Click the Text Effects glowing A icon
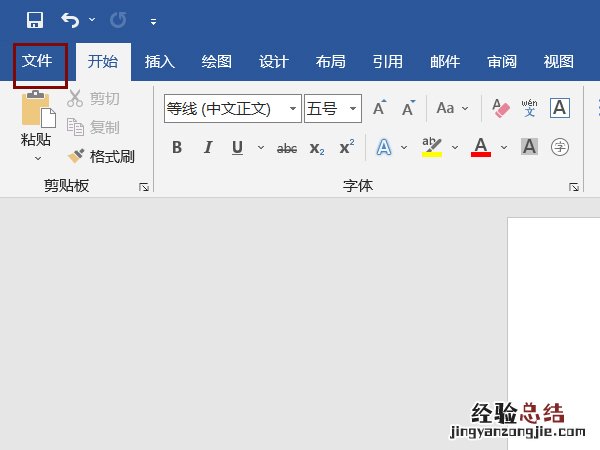Viewport: 600px width, 450px height. [x=383, y=148]
